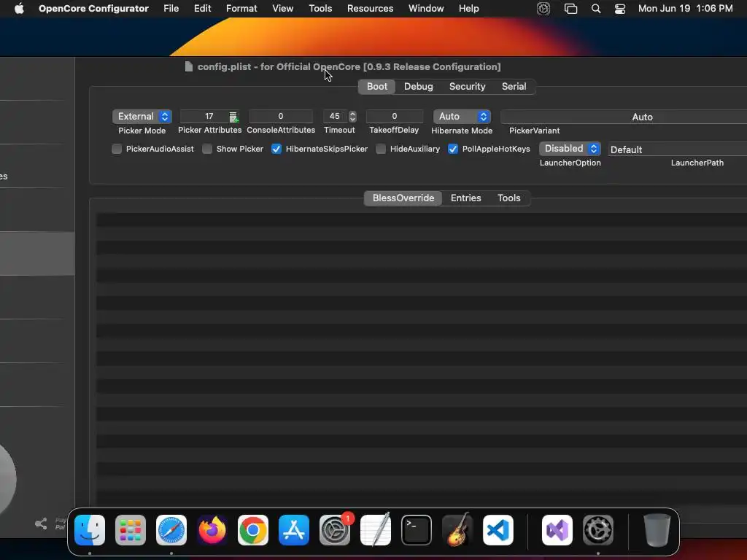Launch Terminal from the dock
The height and width of the screenshot is (560, 747).
pos(417,530)
